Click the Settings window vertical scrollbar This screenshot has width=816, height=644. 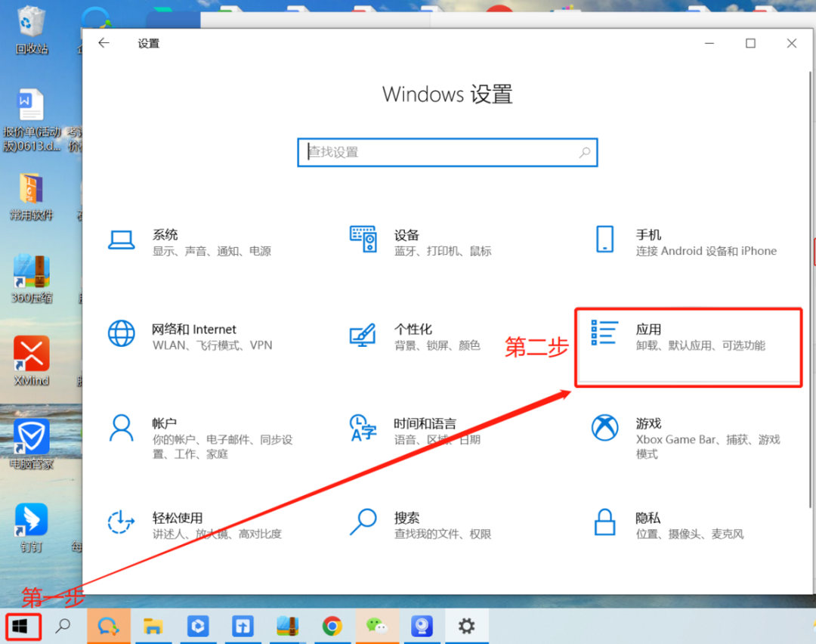tap(810, 289)
